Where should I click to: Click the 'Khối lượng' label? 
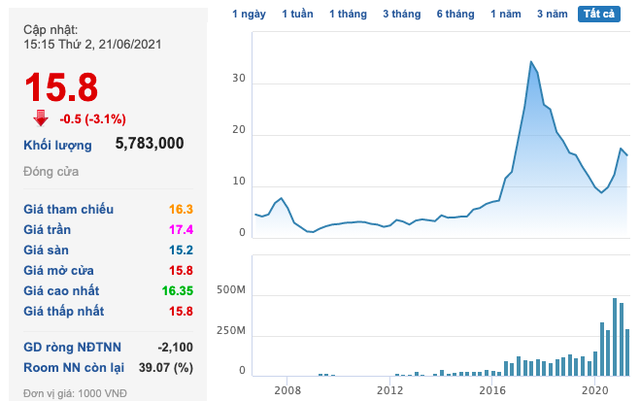[58, 145]
